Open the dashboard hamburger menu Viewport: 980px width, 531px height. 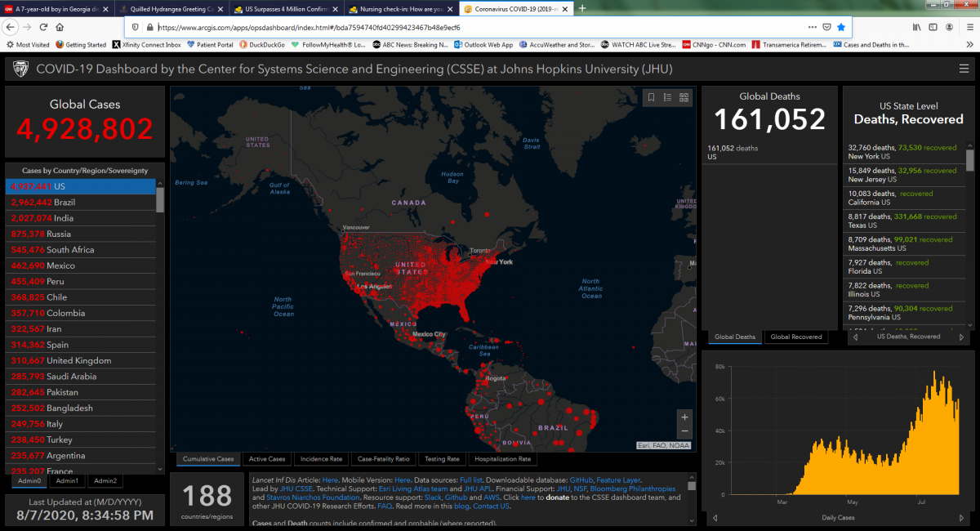coord(964,69)
